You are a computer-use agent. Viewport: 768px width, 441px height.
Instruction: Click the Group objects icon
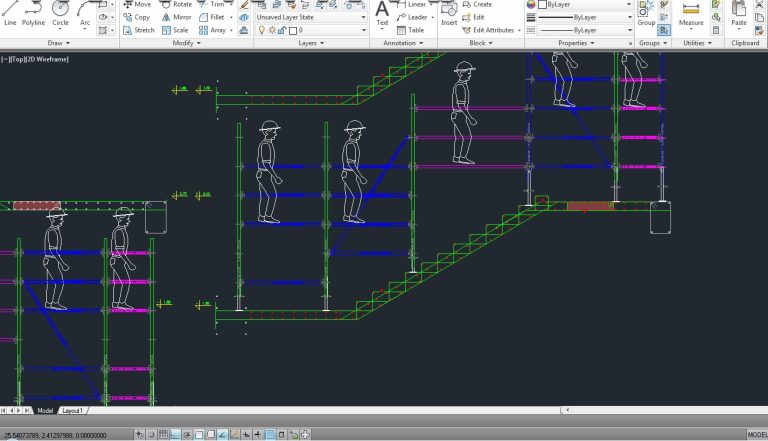click(x=646, y=14)
